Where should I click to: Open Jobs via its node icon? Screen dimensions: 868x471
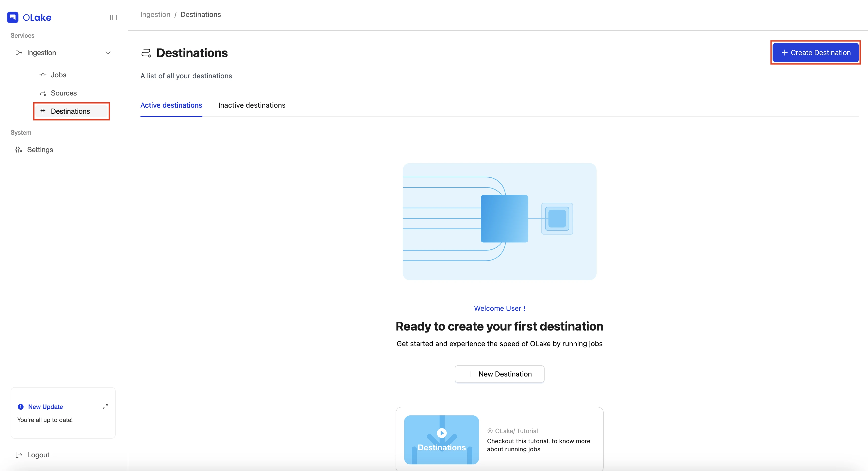point(43,75)
